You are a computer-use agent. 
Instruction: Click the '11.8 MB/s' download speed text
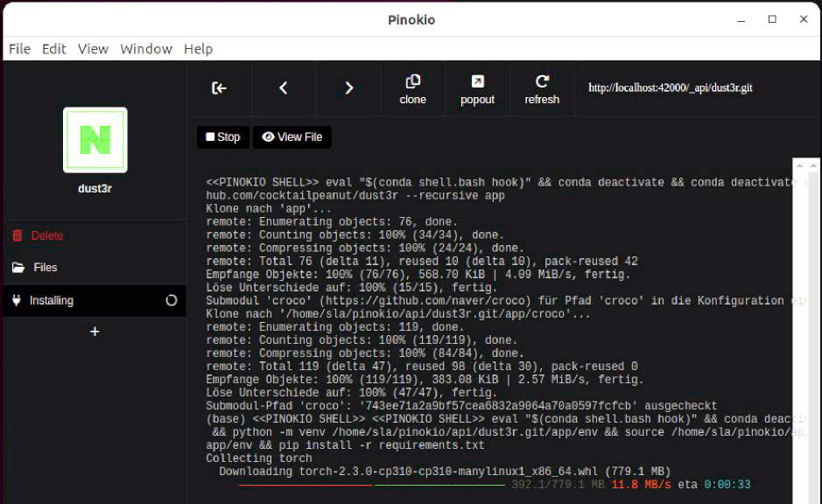click(641, 484)
